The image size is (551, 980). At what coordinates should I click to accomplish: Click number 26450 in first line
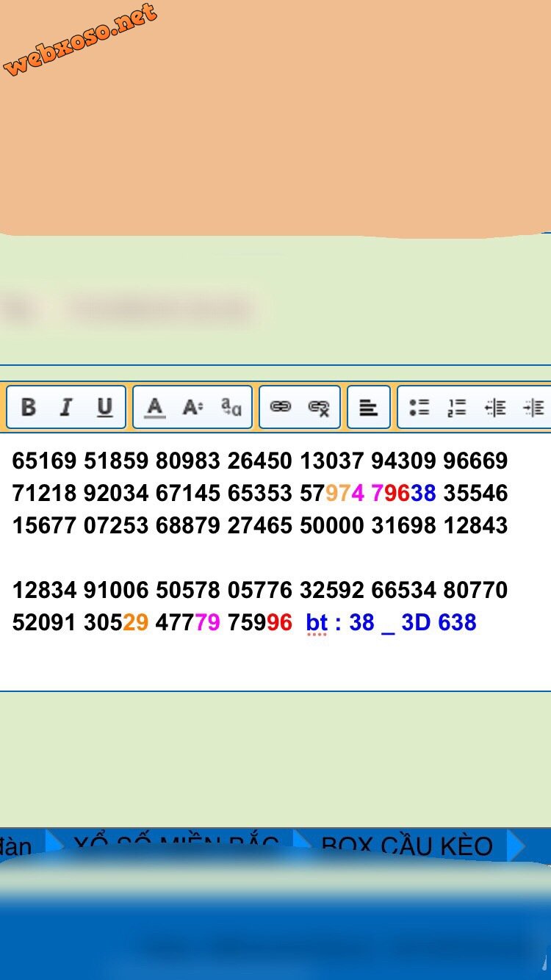pyautogui.click(x=260, y=461)
